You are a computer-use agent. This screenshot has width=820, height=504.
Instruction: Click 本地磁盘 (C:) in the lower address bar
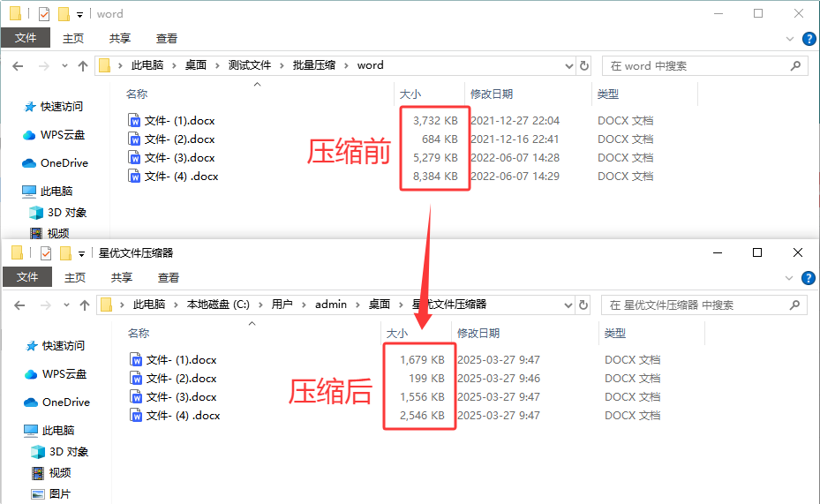click(218, 305)
